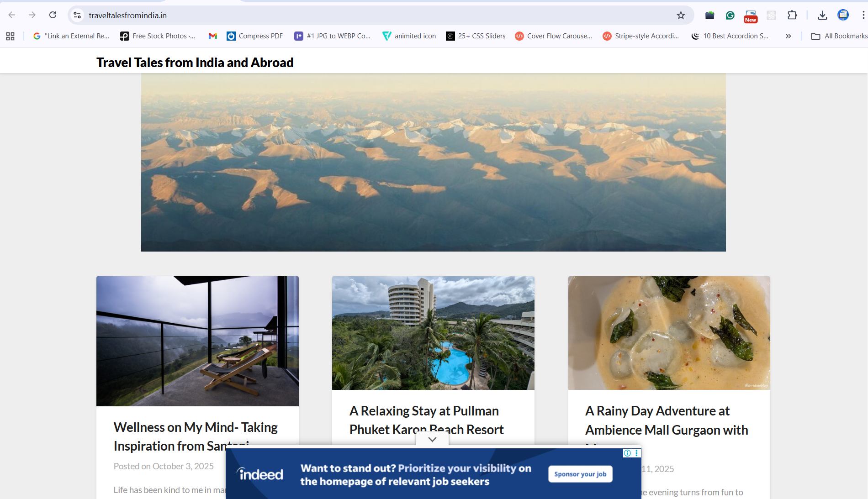Click the browser reload icon
This screenshot has height=499, width=868.
click(x=53, y=15)
